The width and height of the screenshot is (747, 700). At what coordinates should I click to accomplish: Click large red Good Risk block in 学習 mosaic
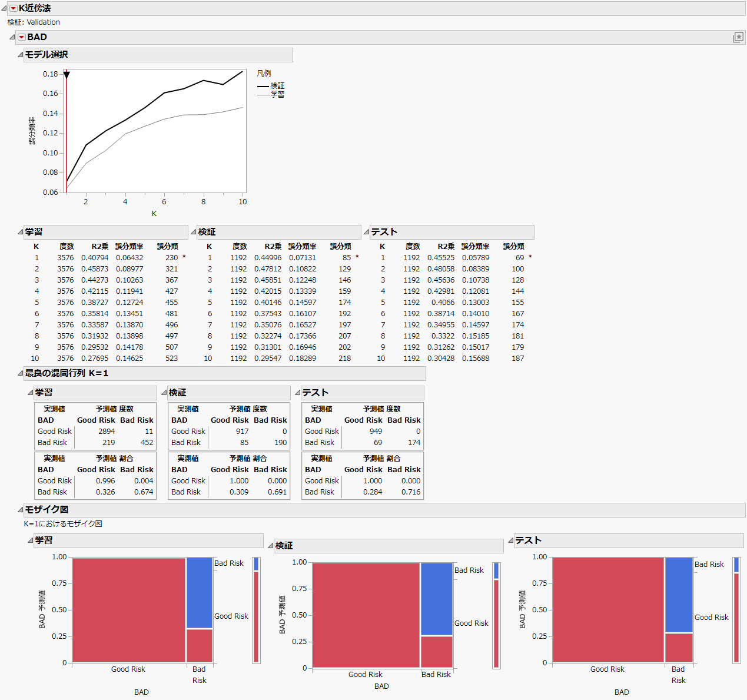[x=129, y=610]
